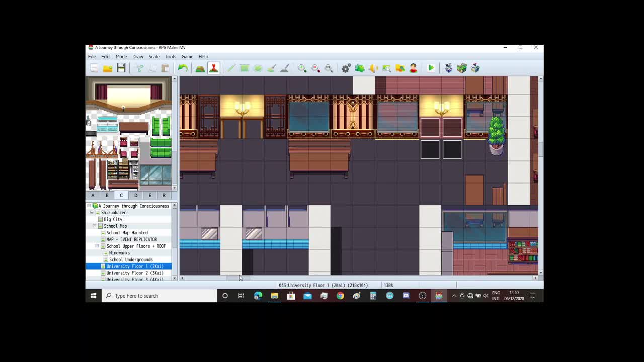Select the Ellipse drawing tool
This screenshot has width=644, height=362.
(x=258, y=68)
